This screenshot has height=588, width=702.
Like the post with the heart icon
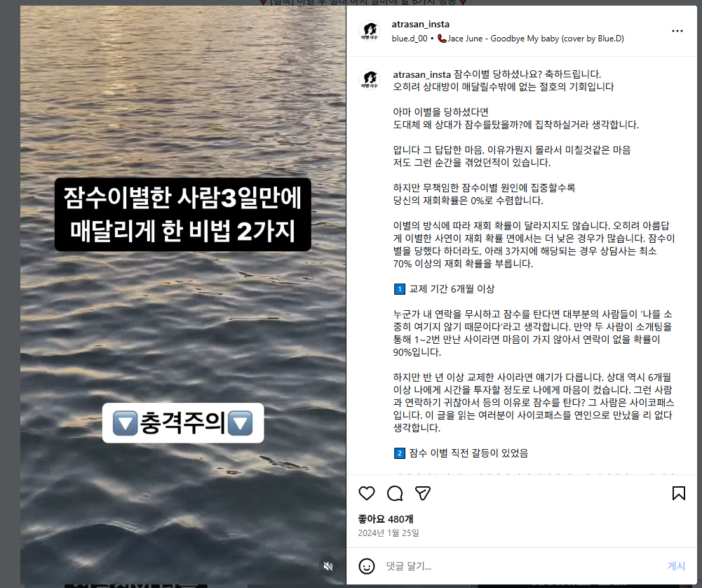(x=367, y=493)
